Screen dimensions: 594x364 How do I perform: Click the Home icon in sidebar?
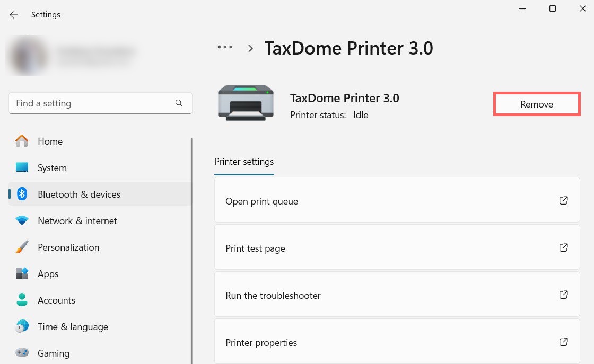pos(22,141)
